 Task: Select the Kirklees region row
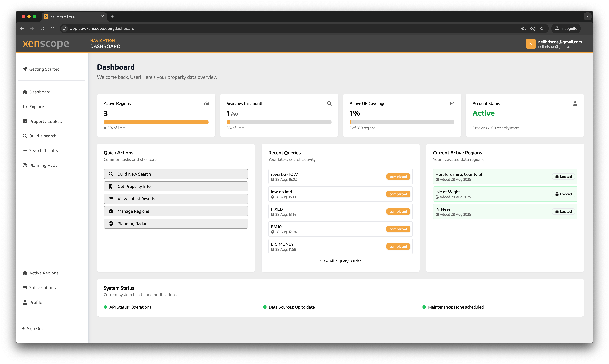tap(505, 211)
